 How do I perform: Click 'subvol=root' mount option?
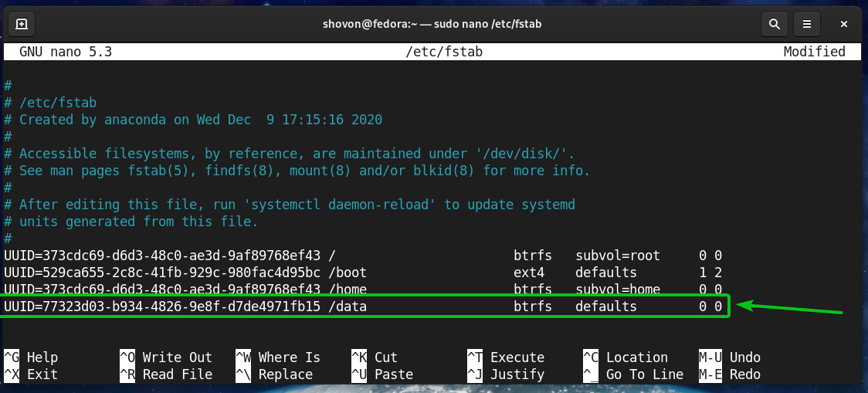tap(618, 256)
